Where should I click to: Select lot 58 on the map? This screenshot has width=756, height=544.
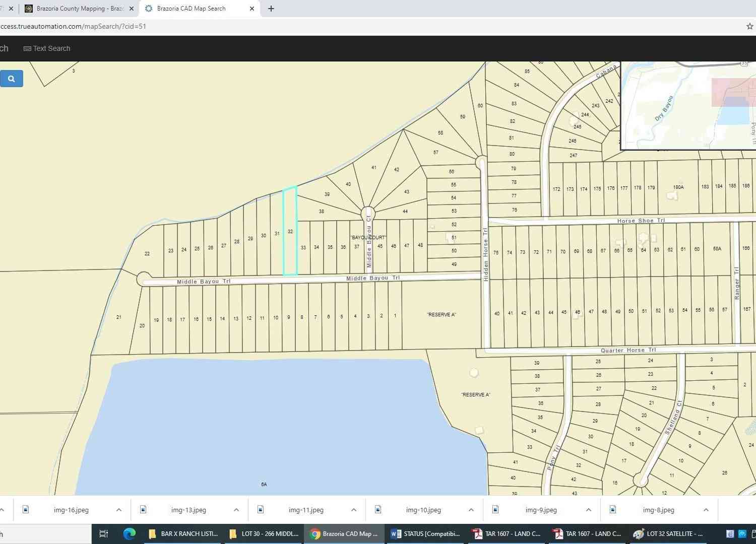click(440, 133)
